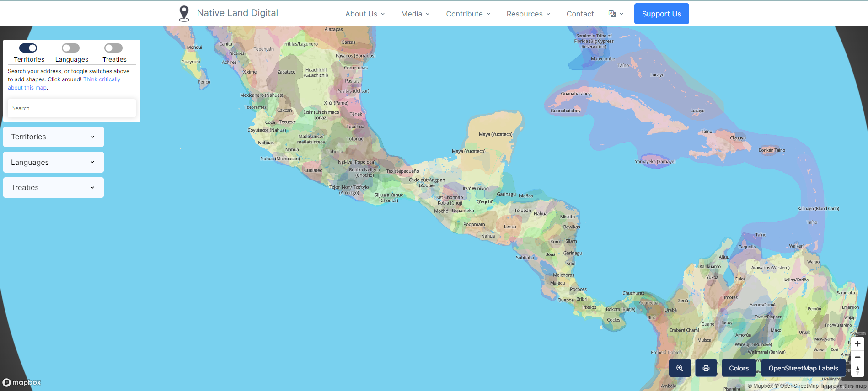Image resolution: width=868 pixels, height=391 pixels.
Task: Open the Contribute menu
Action: [468, 14]
